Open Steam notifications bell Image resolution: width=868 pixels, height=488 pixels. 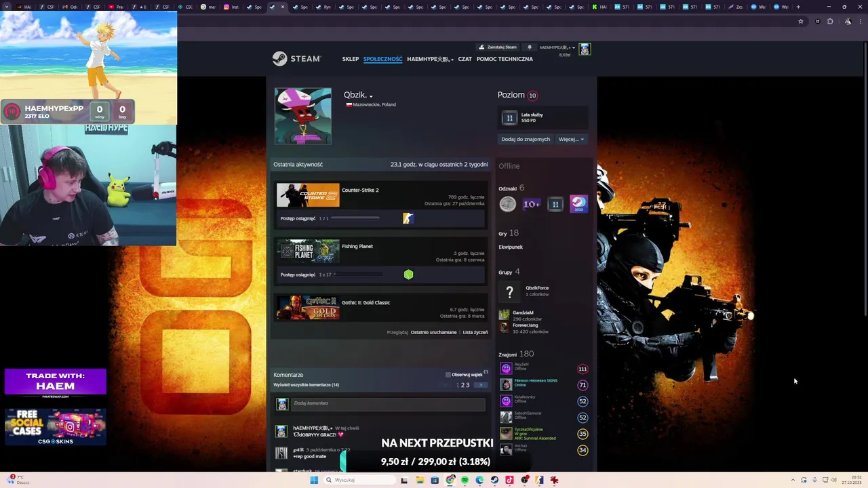pos(530,47)
